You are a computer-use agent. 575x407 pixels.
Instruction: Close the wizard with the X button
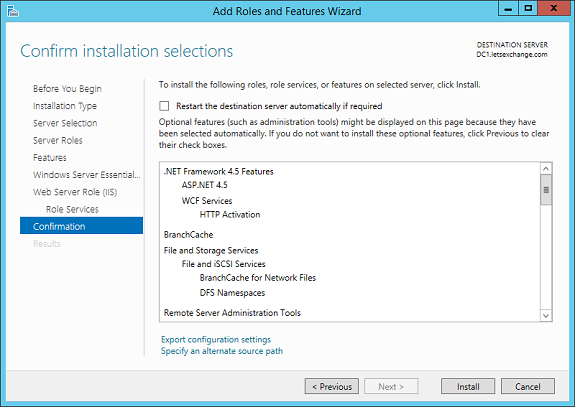(x=553, y=9)
